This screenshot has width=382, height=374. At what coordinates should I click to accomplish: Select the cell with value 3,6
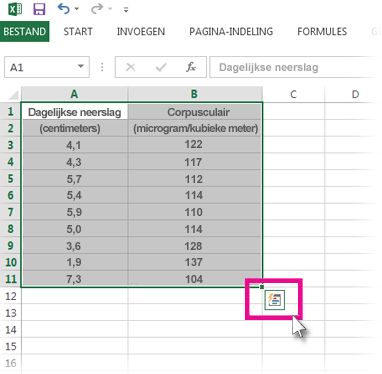pyautogui.click(x=75, y=246)
